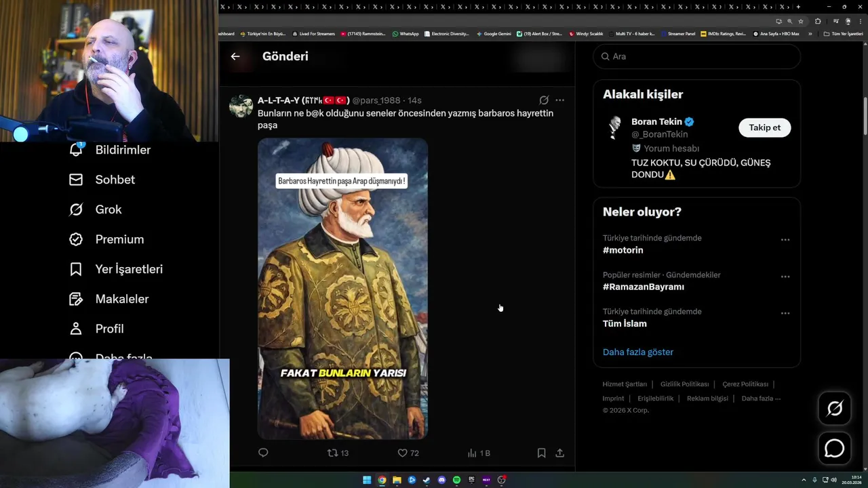Open the browser profile avatar icon
The image size is (868, 488).
(848, 21)
